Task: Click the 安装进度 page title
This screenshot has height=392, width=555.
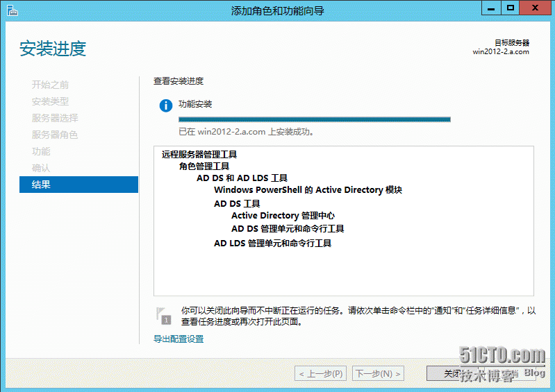Action: (53, 49)
